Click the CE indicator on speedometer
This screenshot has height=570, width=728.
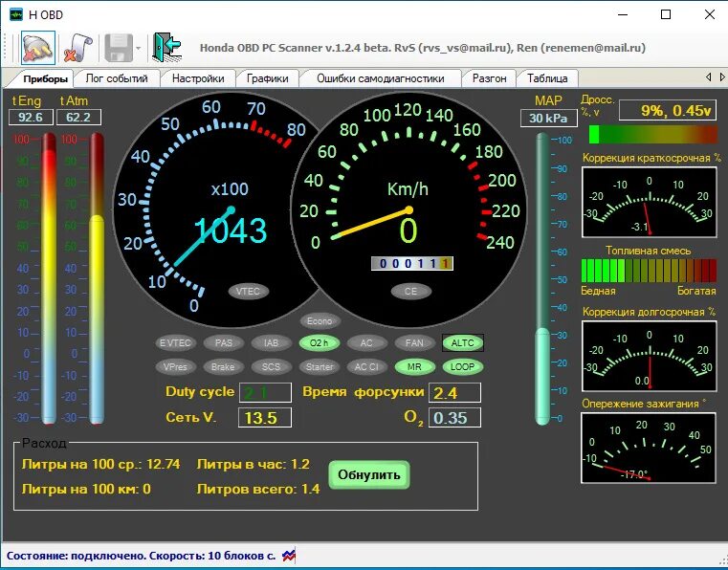(410, 291)
